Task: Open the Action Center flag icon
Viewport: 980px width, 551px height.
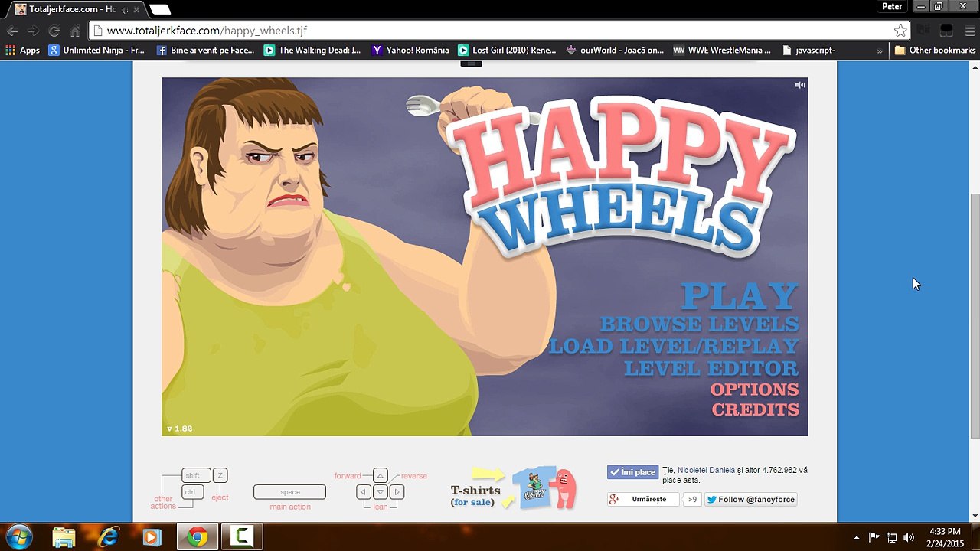Action: point(874,537)
